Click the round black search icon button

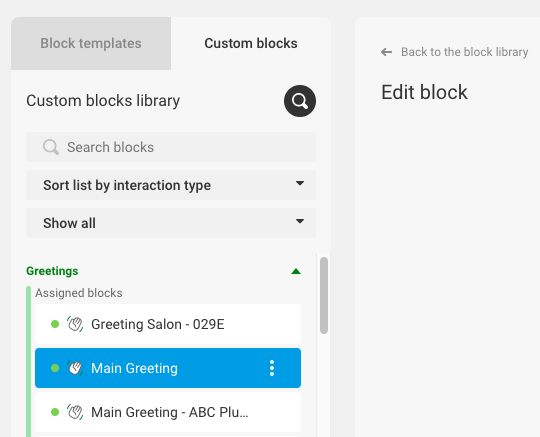(x=300, y=101)
